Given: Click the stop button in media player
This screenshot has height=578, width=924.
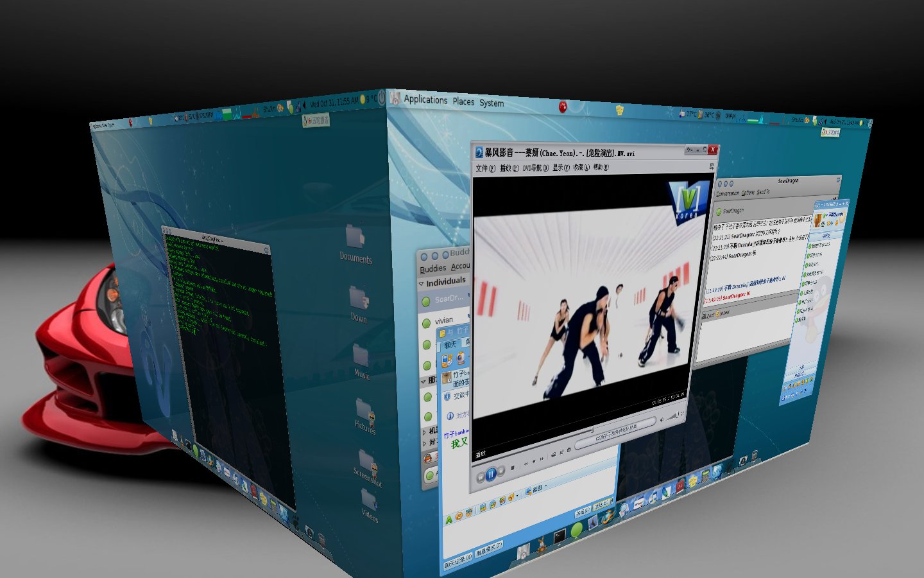Looking at the screenshot, I should (512, 467).
